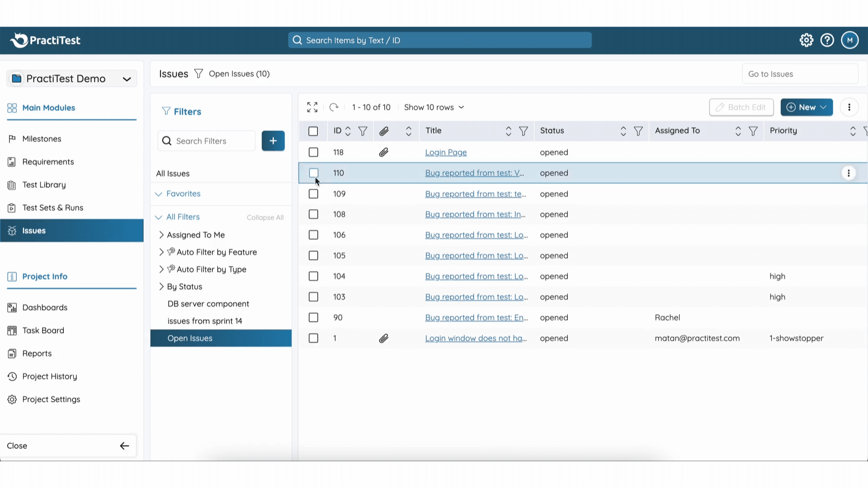
Task: Sort by Priority column arrows
Action: 853,131
